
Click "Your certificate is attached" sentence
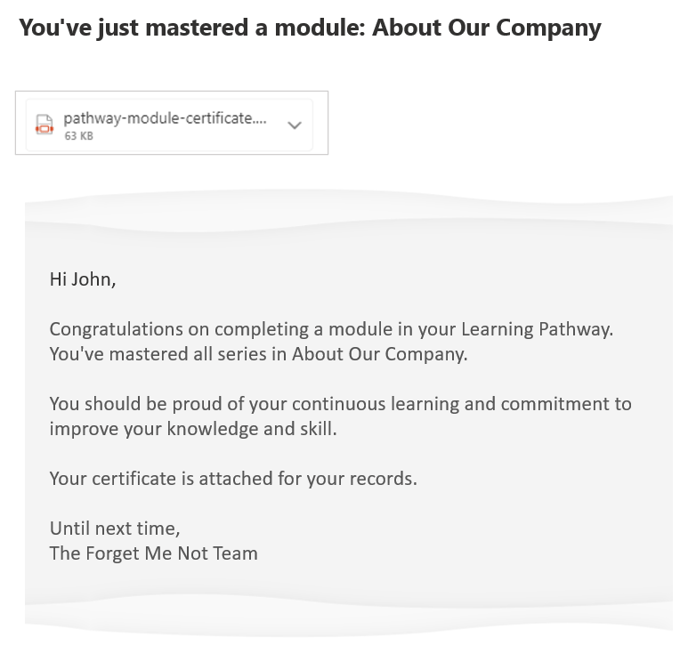[x=233, y=479]
